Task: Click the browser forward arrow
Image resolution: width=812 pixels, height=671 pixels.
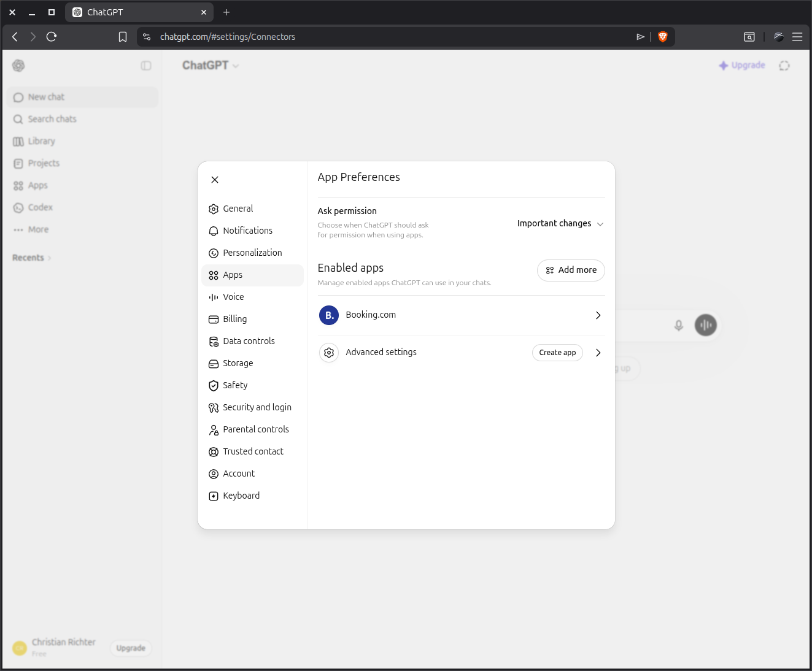Action: pyautogui.click(x=33, y=37)
